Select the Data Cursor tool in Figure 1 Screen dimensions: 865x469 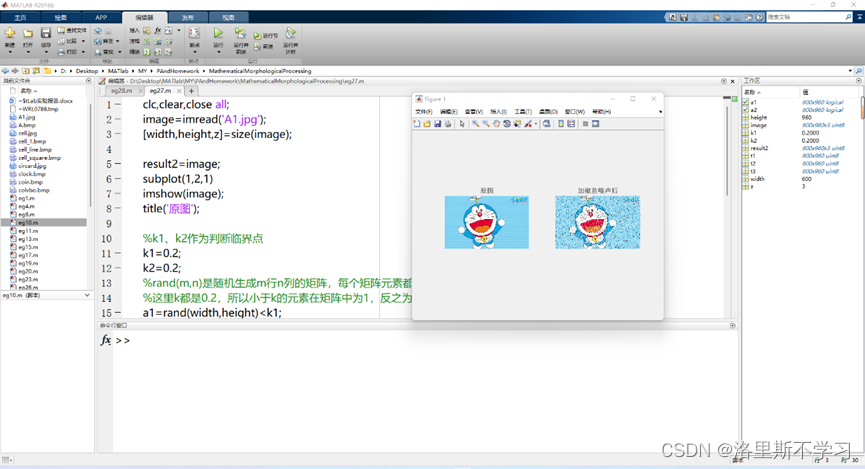517,124
